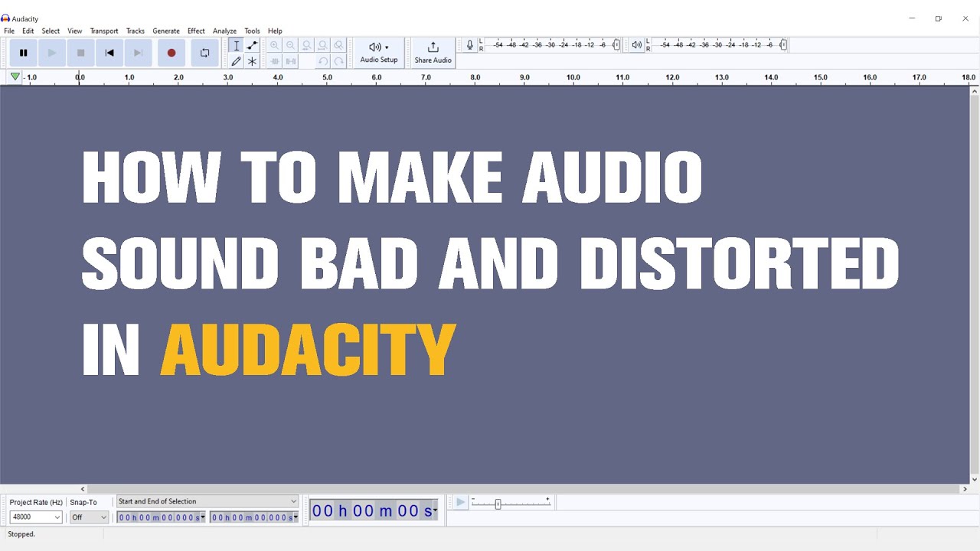Open the Effect menu
The width and height of the screenshot is (980, 551).
(196, 31)
